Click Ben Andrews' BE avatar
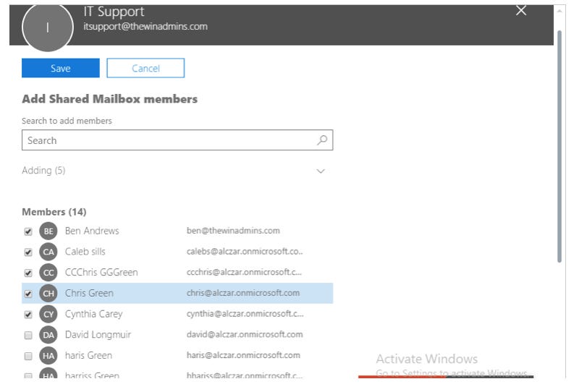This screenshot has height=392, width=574. pos(48,231)
